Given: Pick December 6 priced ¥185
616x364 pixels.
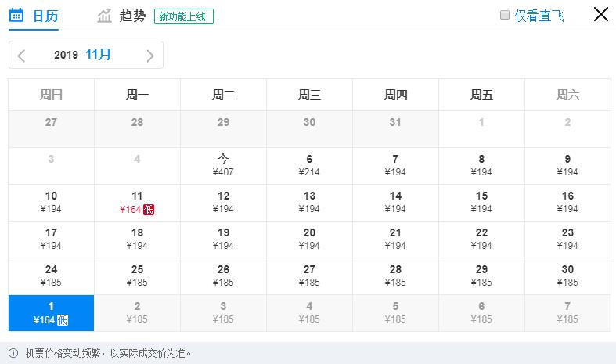Looking at the screenshot, I should point(481,313).
